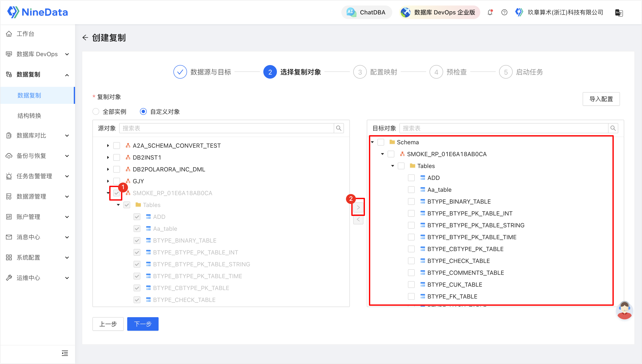Image resolution: width=642 pixels, height=364 pixels.
Task: Select the 全部实例 radio option
Action: click(96, 111)
